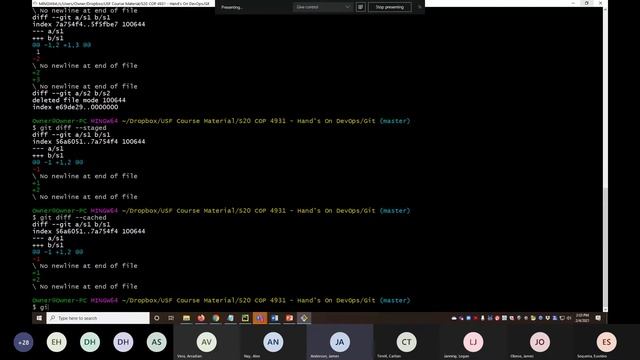Open the Windows Start menu
640x360 pixels.
[x=39, y=318]
